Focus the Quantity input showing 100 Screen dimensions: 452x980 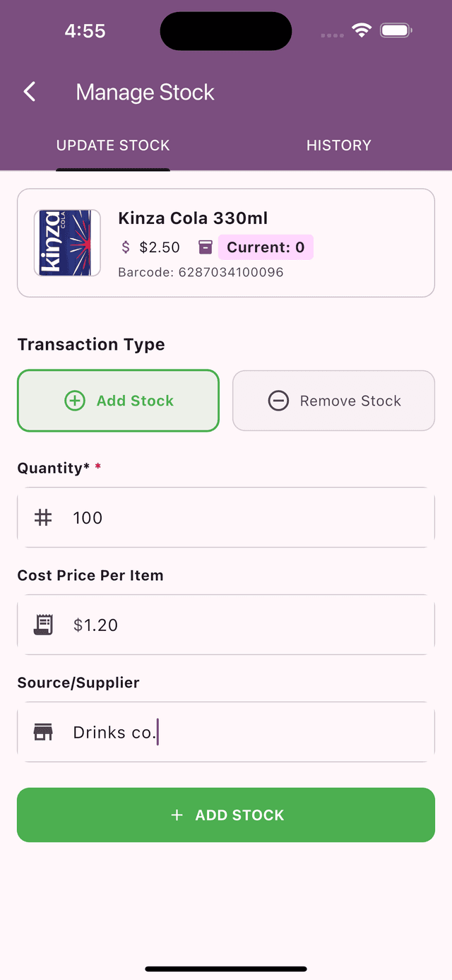[226, 518]
